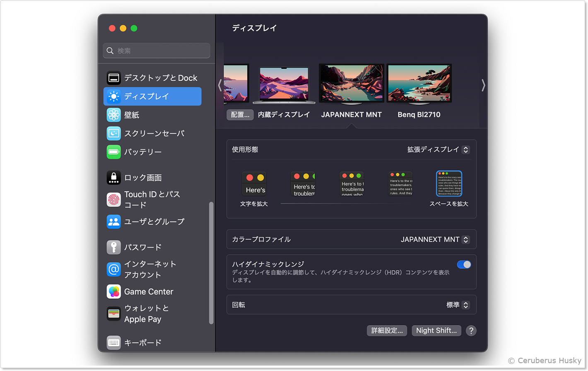Click the sidebar vertical scrollbar
This screenshot has width=588, height=371.
pyautogui.click(x=211, y=263)
